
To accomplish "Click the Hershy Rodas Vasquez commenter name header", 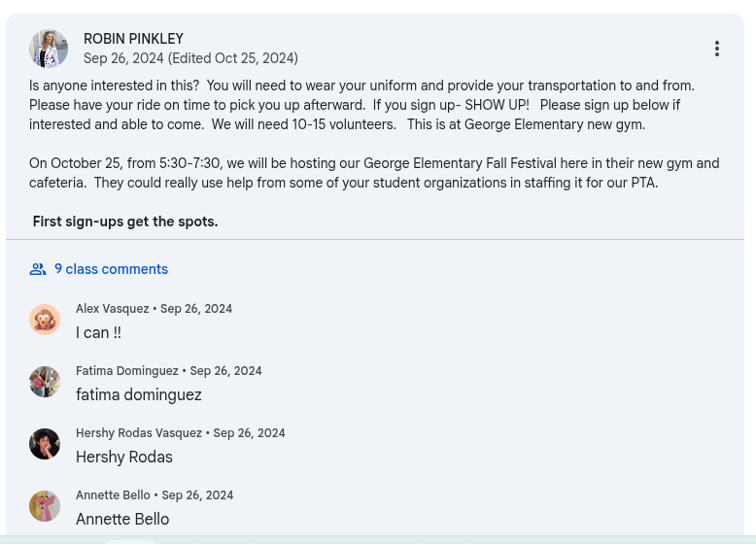I will click(139, 433).
